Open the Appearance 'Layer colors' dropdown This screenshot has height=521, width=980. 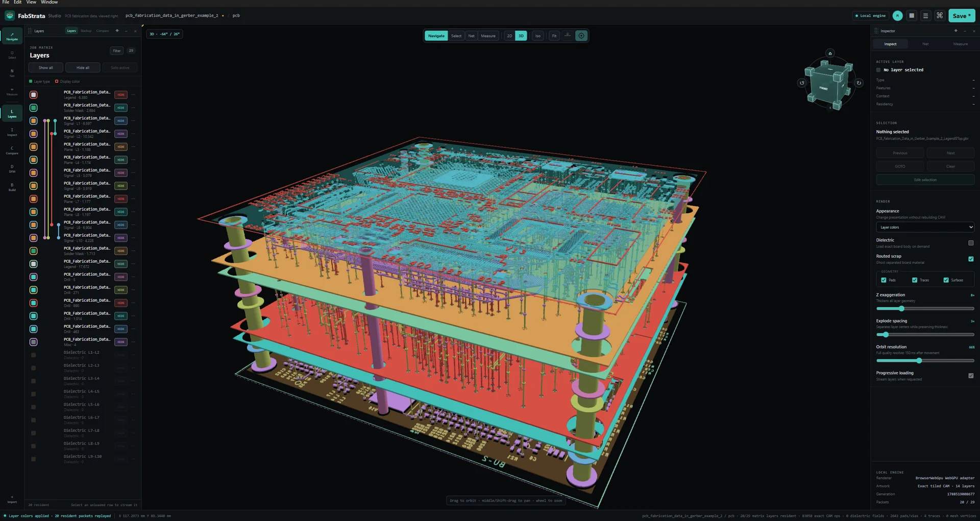pyautogui.click(x=925, y=227)
